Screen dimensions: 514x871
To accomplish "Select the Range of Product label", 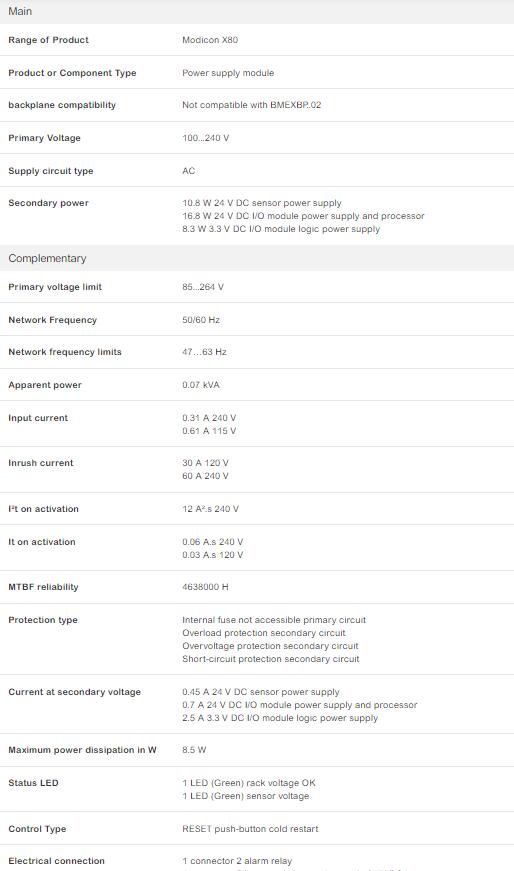I will pyautogui.click(x=48, y=40).
